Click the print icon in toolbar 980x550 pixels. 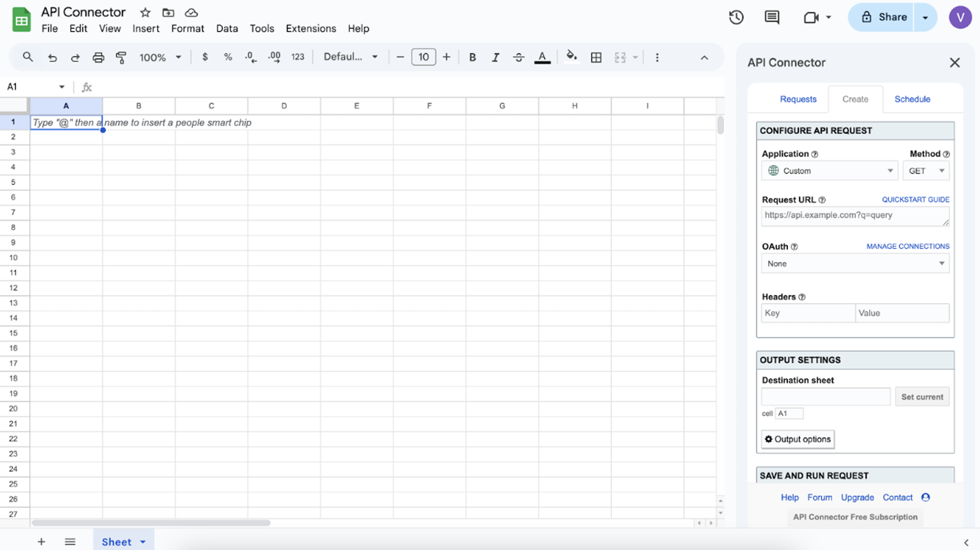tap(98, 57)
